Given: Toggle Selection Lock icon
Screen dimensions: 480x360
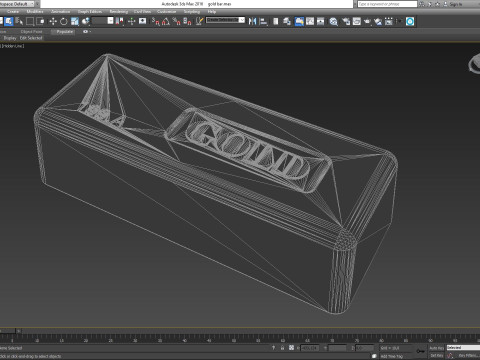Looking at the screenshot, I should (x=282, y=348).
